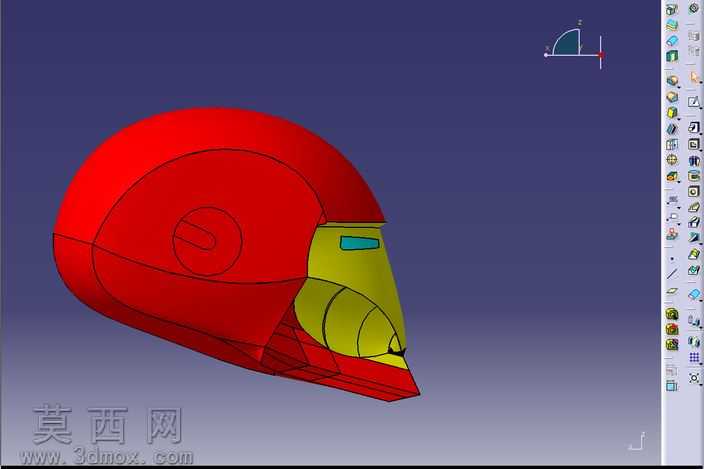Viewport: 704px width, 469px height.
Task: Select the Point creation tool
Action: coord(672,259)
